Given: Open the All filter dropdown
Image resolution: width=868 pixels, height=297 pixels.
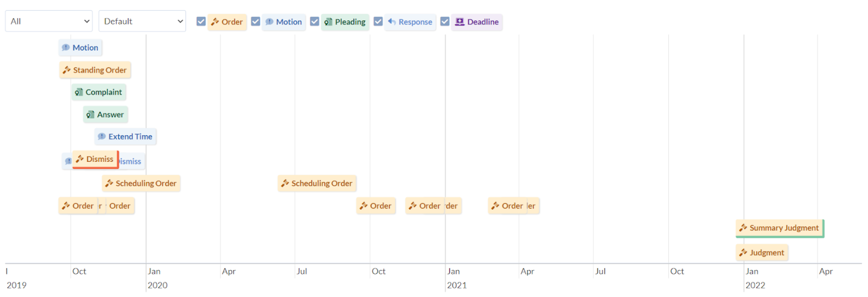Looking at the screenshot, I should [49, 21].
